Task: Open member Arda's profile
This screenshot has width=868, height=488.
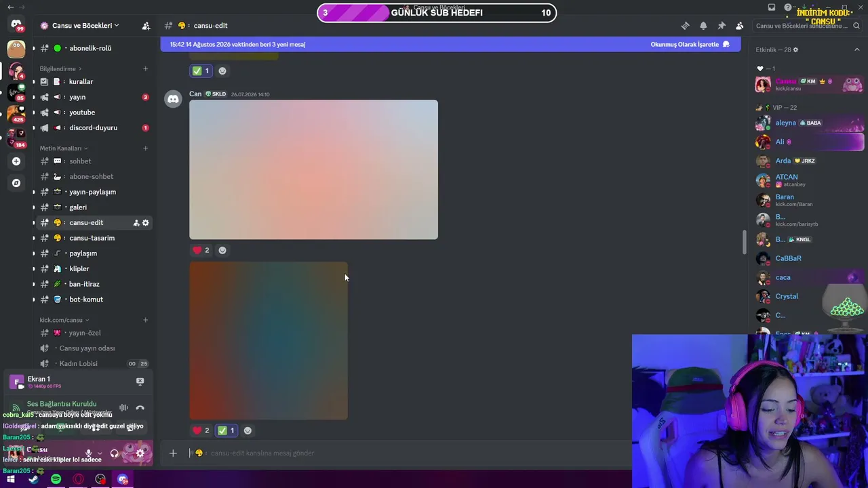Action: coord(809,161)
